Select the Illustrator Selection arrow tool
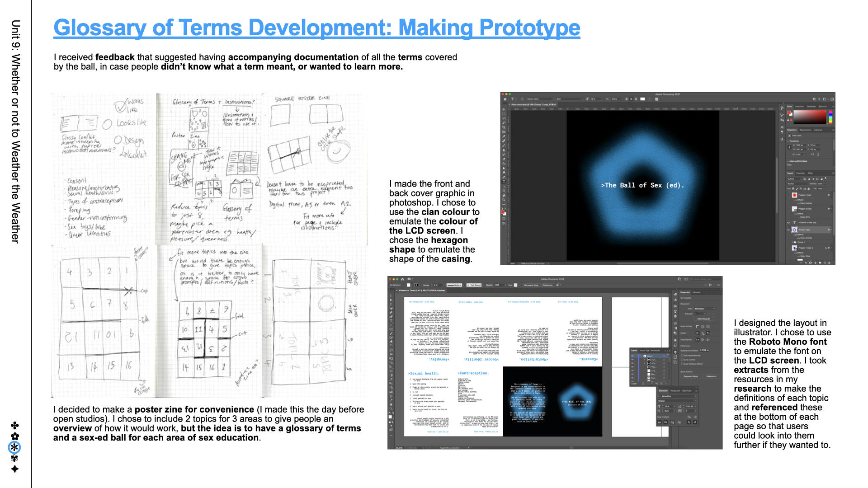This screenshot has height=488, width=868. tap(391, 296)
